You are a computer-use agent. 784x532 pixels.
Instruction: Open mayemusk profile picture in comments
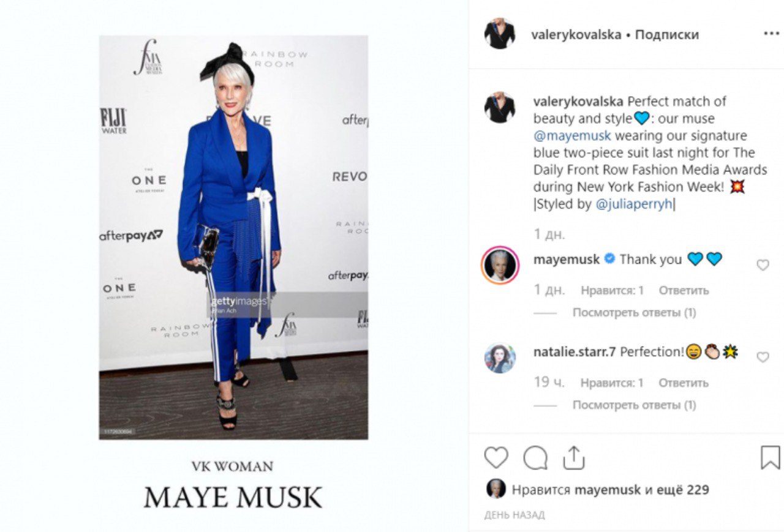(x=500, y=266)
